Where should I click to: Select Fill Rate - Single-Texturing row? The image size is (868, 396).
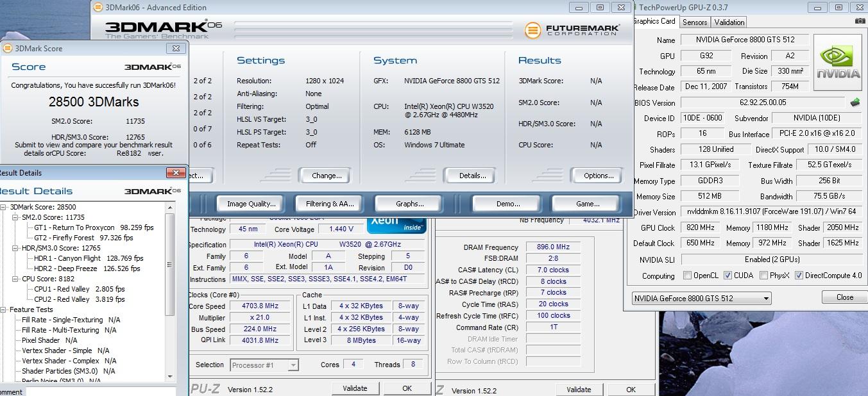pyautogui.click(x=71, y=320)
